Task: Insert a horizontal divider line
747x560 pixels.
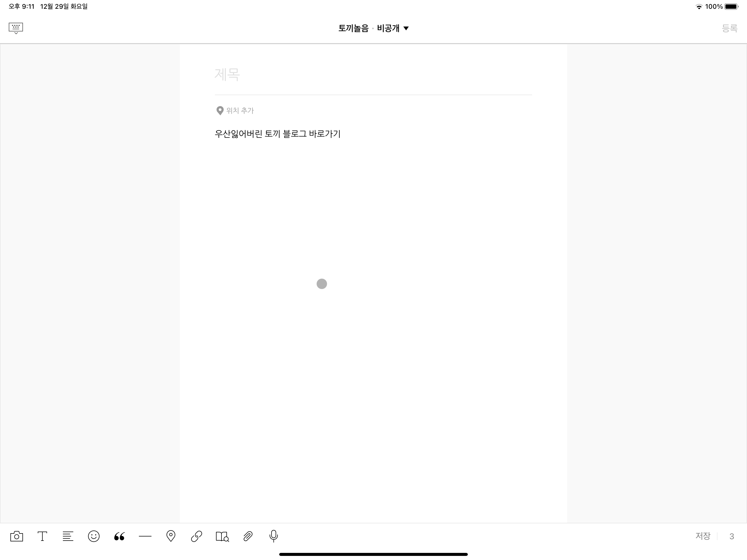Action: coord(145,536)
